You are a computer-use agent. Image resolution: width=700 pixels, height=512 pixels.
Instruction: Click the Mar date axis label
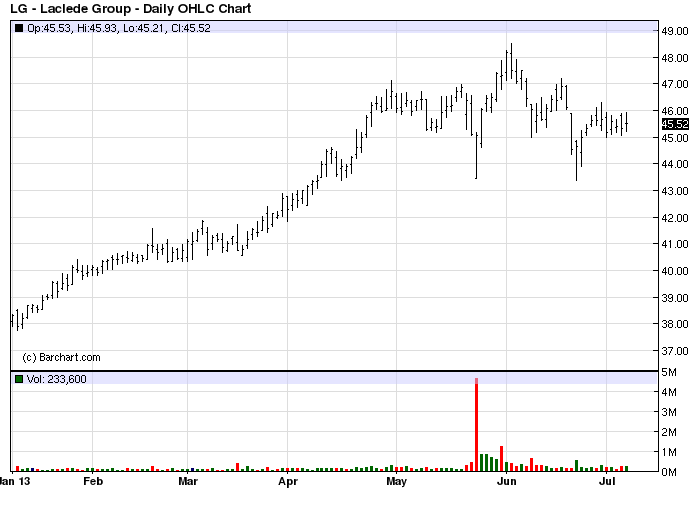(188, 481)
